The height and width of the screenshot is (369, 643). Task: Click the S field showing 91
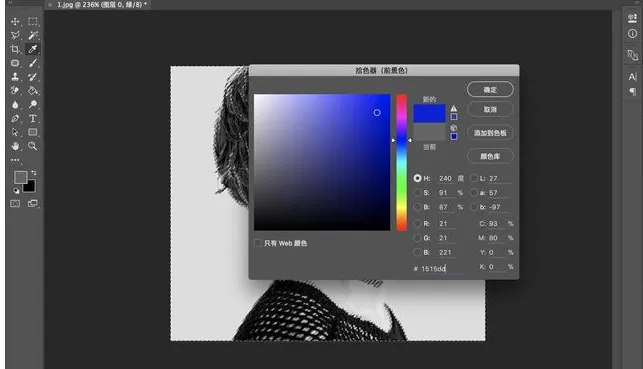click(x=446, y=193)
